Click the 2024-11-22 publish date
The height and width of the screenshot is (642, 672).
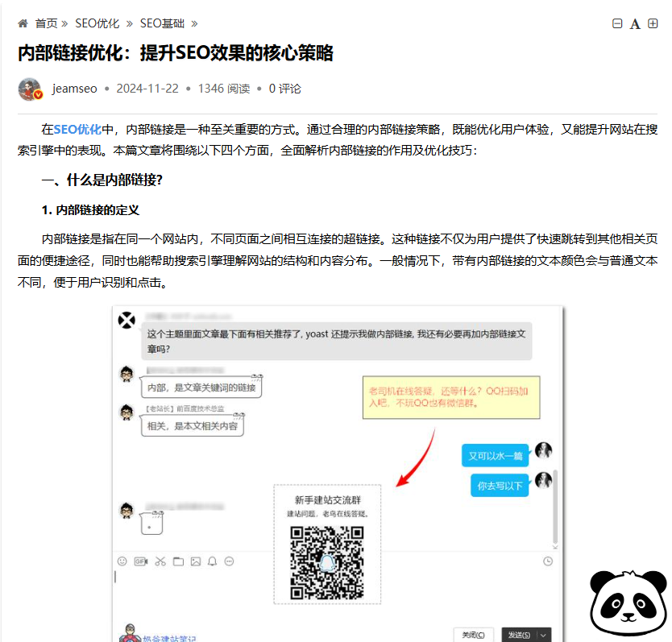click(x=147, y=89)
